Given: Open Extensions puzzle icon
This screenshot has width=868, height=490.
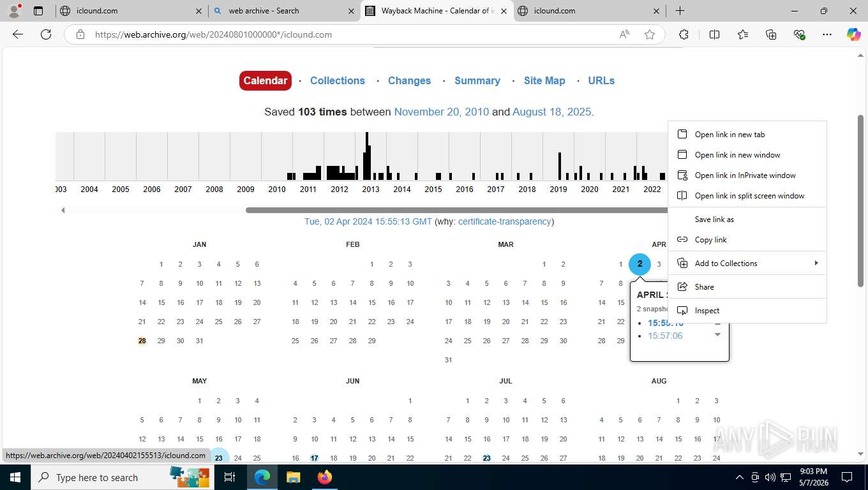Looking at the screenshot, I should point(684,34).
